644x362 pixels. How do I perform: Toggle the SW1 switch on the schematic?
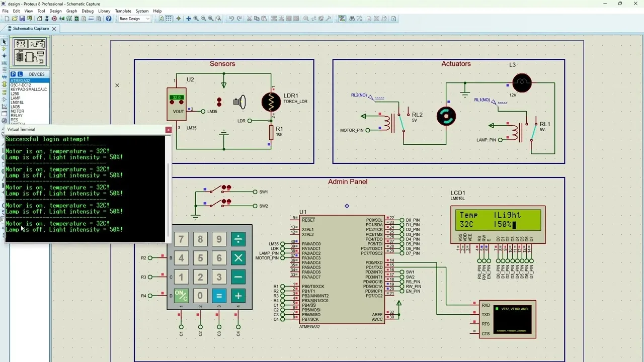(221, 190)
